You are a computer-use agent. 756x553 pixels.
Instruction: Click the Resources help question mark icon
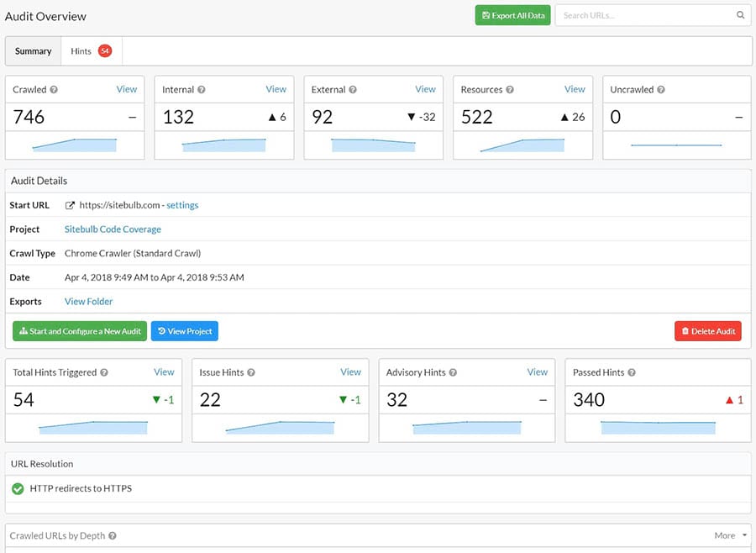click(x=510, y=89)
